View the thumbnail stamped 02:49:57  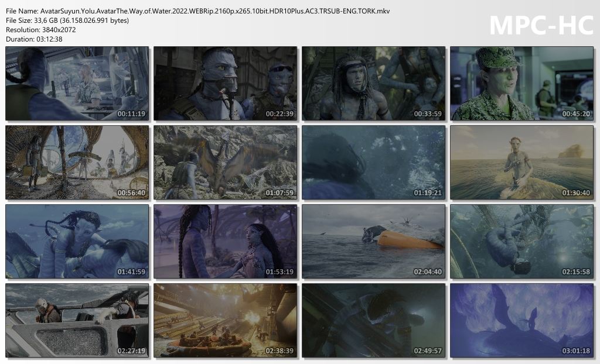(373, 321)
